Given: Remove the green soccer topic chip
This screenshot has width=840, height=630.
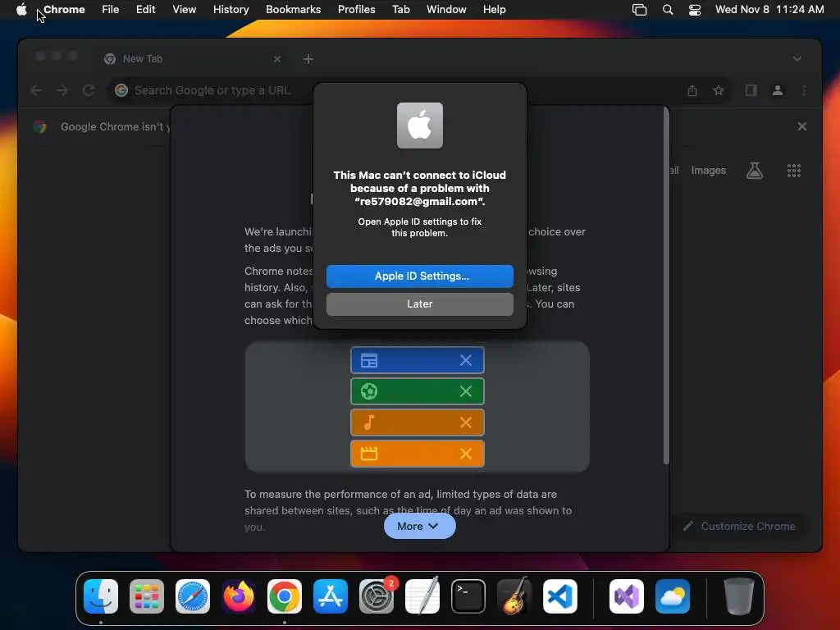Looking at the screenshot, I should click(x=466, y=391).
